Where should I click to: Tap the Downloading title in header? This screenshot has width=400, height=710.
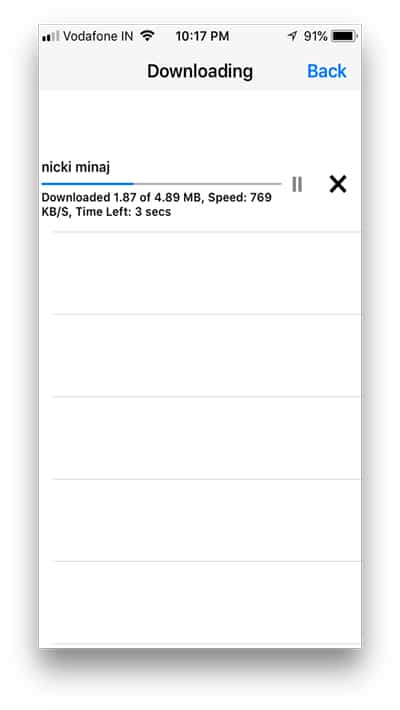tap(200, 72)
